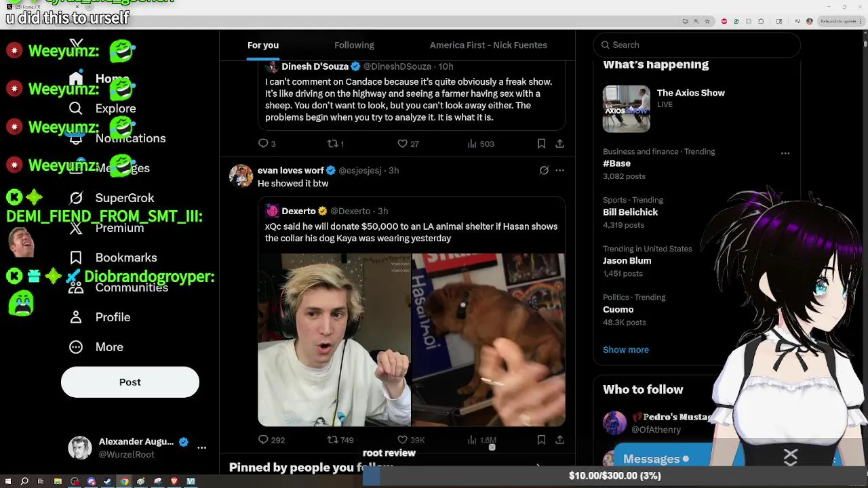
Task: Like evan loves worf's post
Action: [x=411, y=440]
